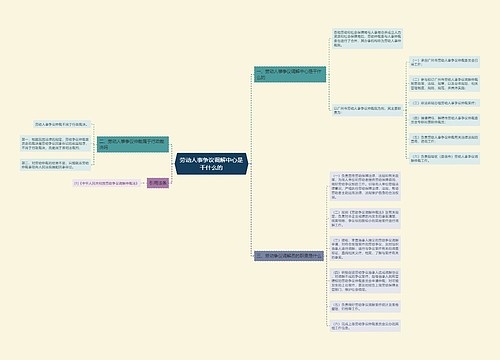Click the leaf note beginning with 第一
This screenshot has width=500, height=360.
tap(55, 143)
